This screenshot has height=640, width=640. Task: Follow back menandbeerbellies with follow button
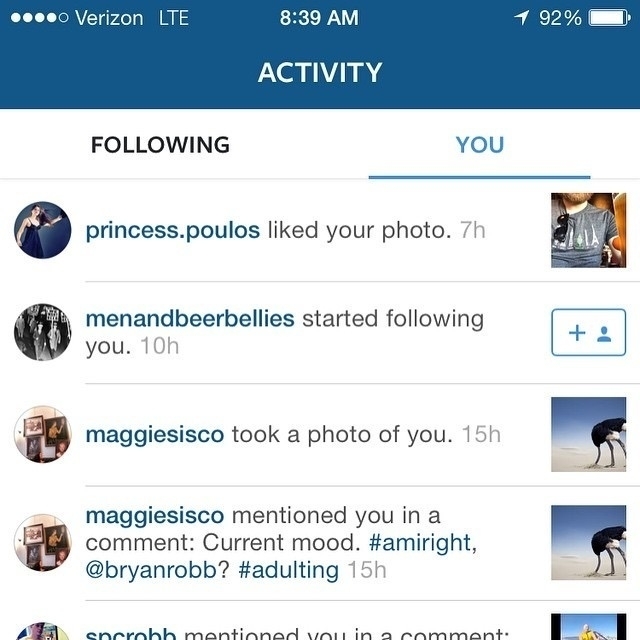tap(588, 332)
